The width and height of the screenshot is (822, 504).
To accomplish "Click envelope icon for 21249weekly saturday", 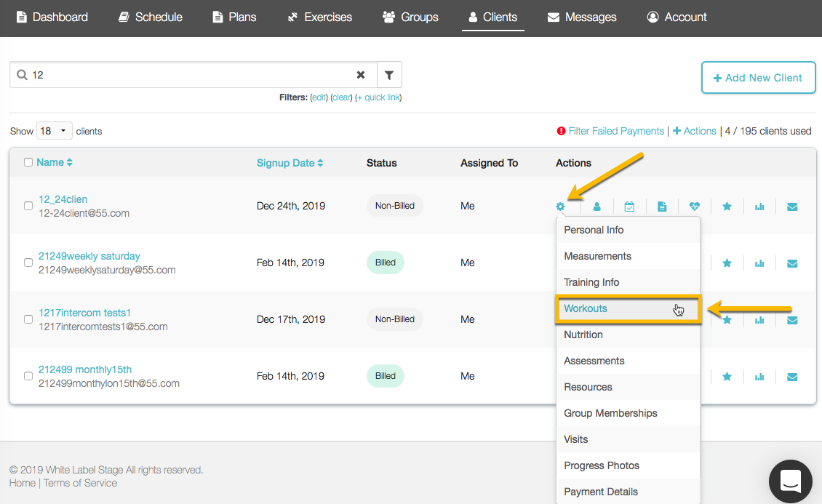I will click(792, 263).
